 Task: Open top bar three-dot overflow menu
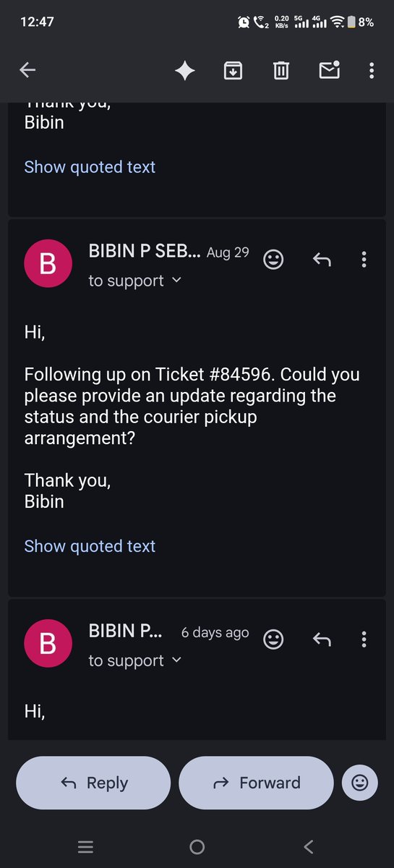(x=372, y=70)
